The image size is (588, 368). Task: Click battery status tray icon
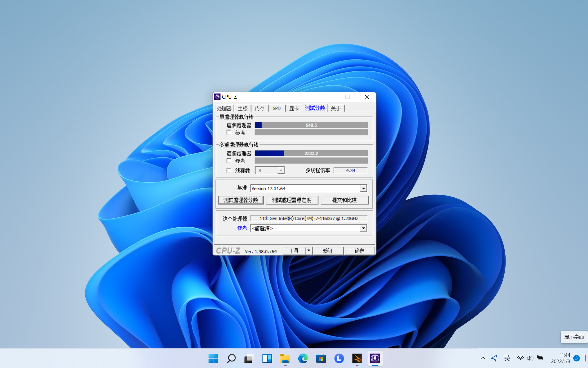tap(540, 358)
